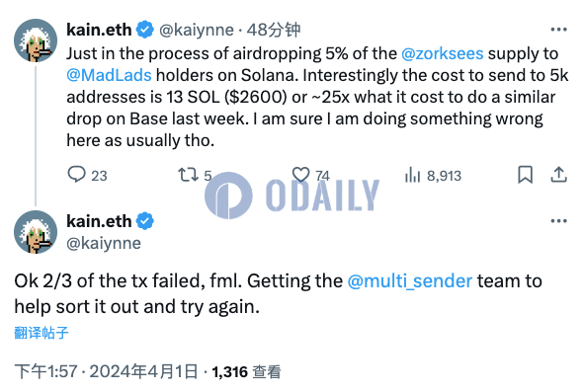584x392 pixels.
Task: Open more options on the first tweet
Action: click(558, 30)
